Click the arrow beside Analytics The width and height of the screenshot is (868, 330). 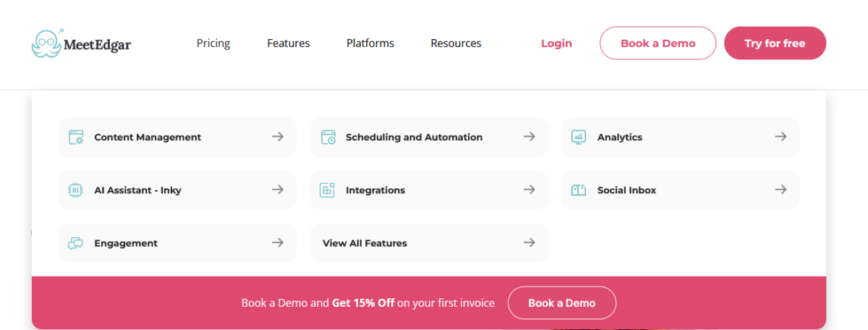[780, 137]
